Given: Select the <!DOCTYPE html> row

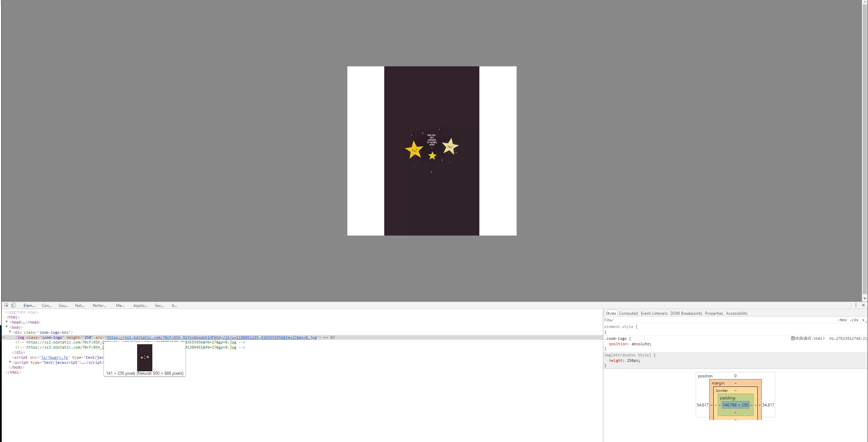Looking at the screenshot, I should 22,312.
